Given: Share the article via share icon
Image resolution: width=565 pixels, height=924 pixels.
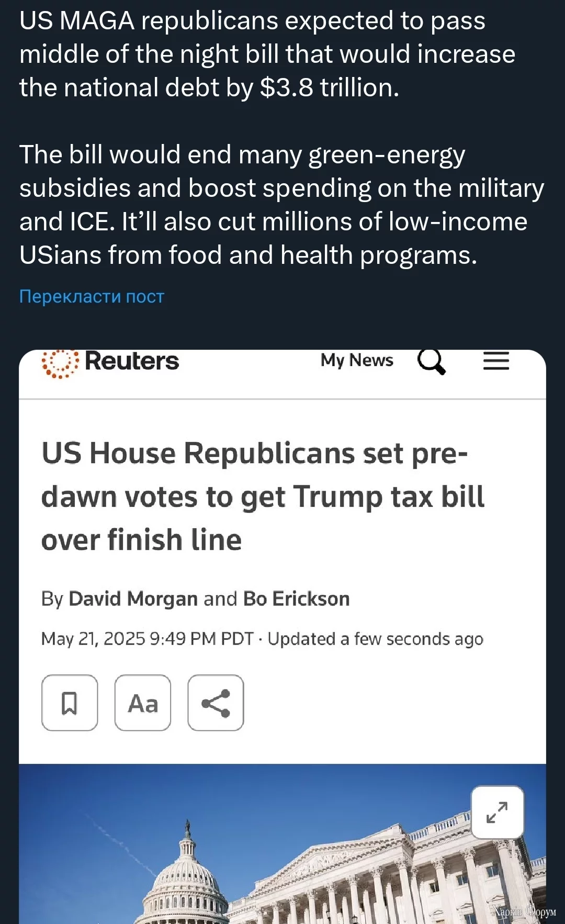Looking at the screenshot, I should click(x=216, y=703).
